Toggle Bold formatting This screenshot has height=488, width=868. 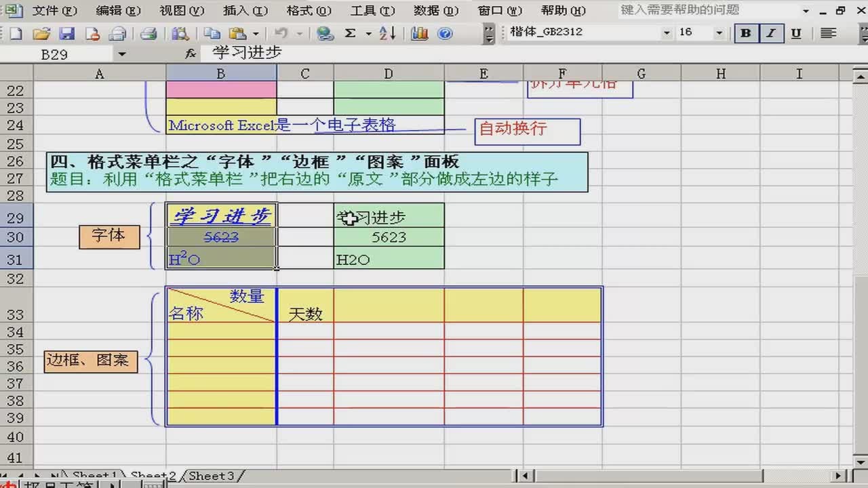tap(745, 33)
